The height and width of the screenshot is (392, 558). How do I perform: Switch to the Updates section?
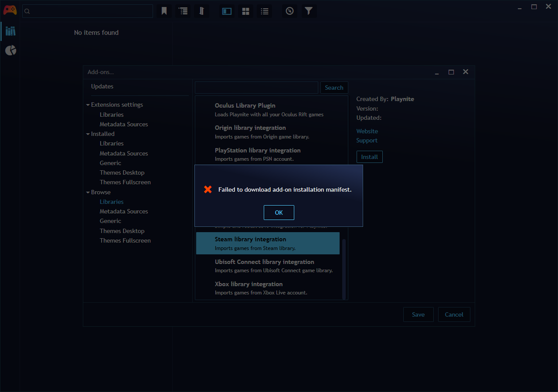102,86
